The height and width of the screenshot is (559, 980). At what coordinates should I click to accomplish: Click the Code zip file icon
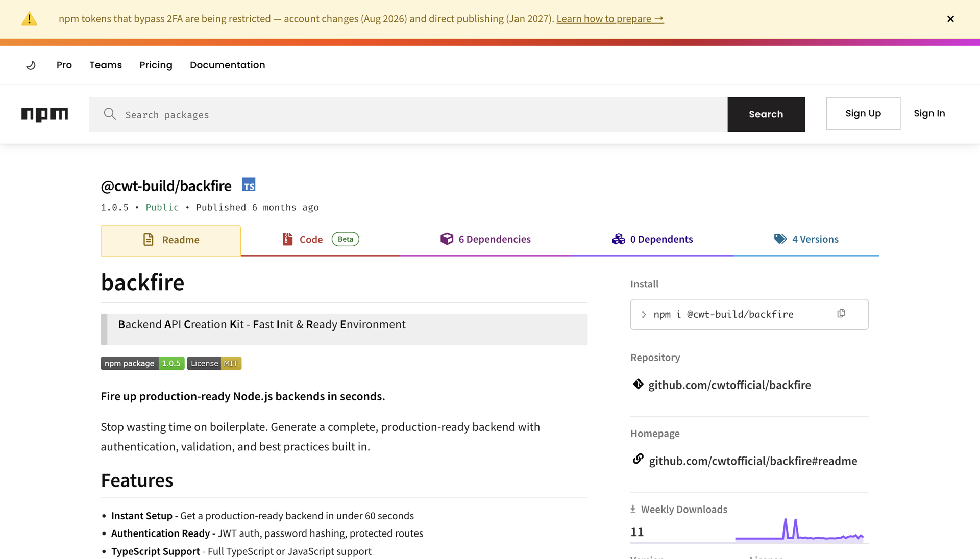pos(288,239)
